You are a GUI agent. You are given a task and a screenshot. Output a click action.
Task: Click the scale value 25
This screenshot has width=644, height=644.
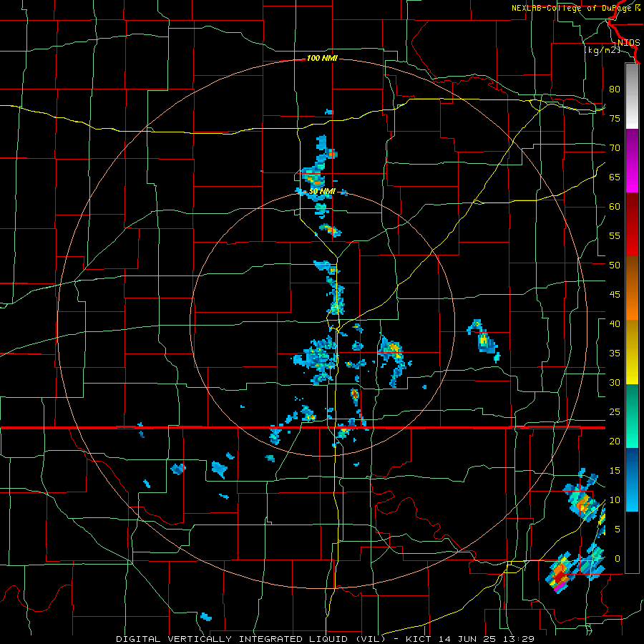[x=615, y=412]
